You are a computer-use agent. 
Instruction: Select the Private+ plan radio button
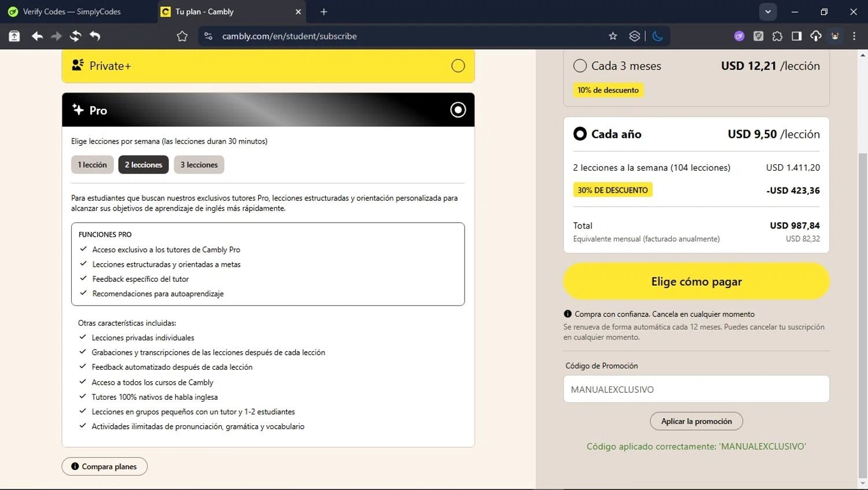[x=458, y=66]
